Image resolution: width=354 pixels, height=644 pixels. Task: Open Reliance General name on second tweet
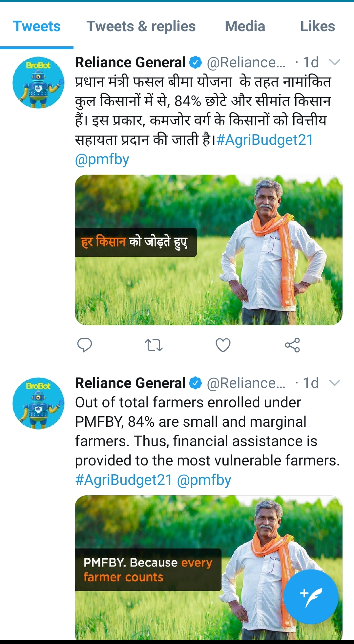(x=130, y=383)
